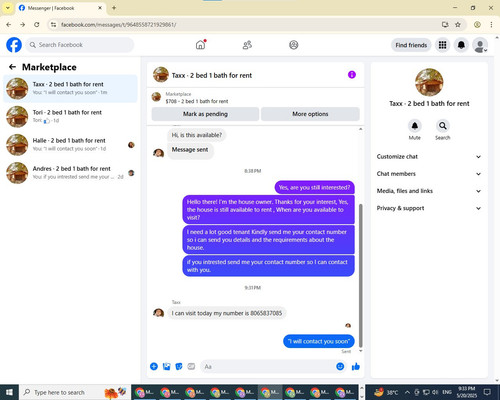
Task: Open Windows notification center icon
Action: (487, 392)
